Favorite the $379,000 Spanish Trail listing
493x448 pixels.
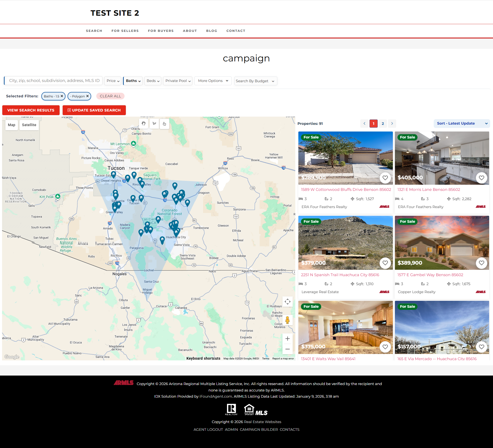click(385, 263)
